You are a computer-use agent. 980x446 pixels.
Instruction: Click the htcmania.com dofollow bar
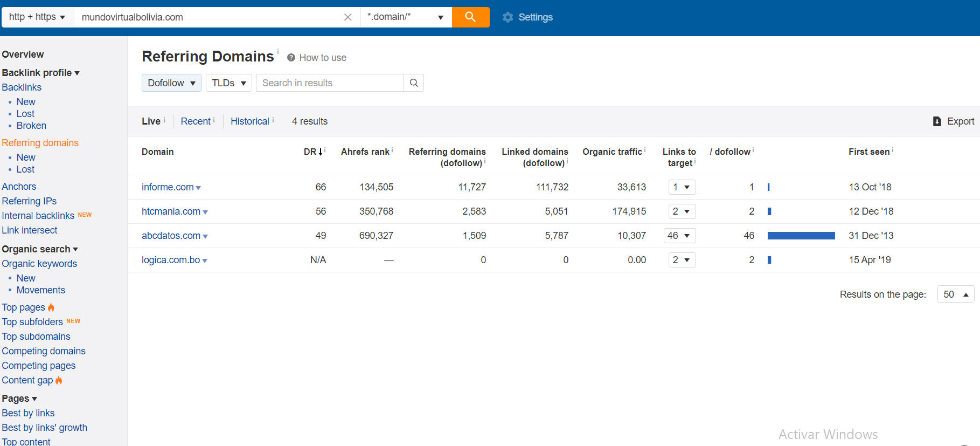[769, 211]
